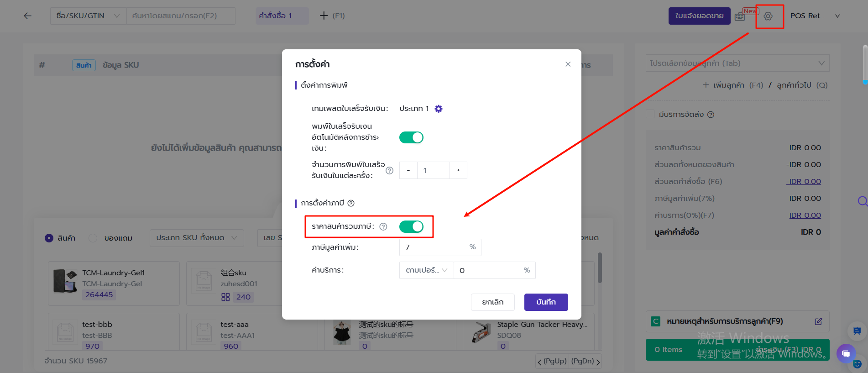Toggle the ราคาสินค้ารวมภาษี tax-inclusive switch

click(x=411, y=226)
